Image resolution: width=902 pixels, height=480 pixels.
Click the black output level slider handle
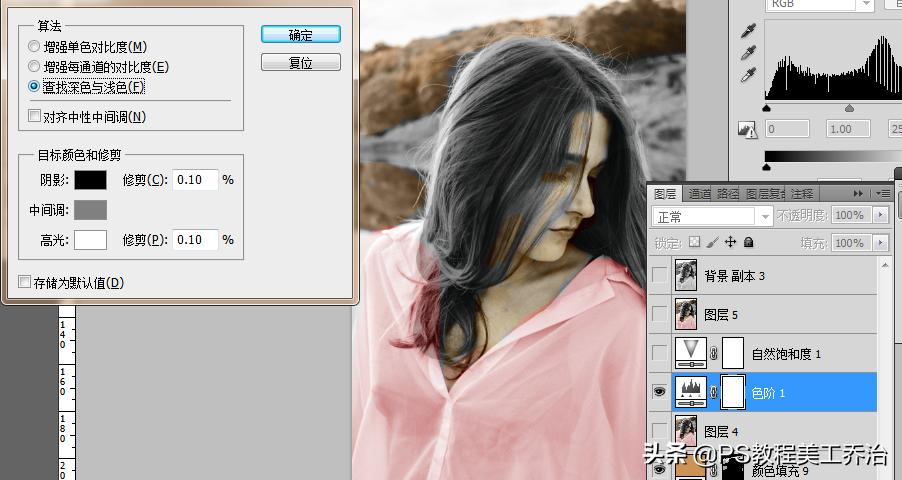click(766, 167)
